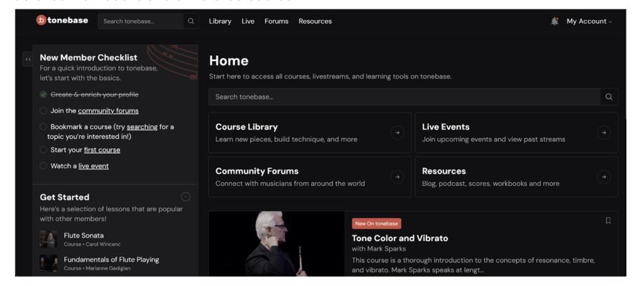The height and width of the screenshot is (286, 644).
Task: Bookmark the Tone Color and Vibrato course
Action: click(x=608, y=221)
